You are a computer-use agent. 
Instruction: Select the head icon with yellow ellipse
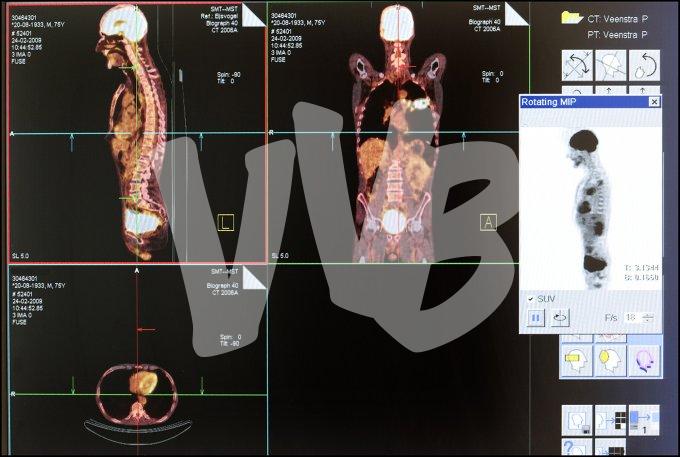click(x=611, y=358)
